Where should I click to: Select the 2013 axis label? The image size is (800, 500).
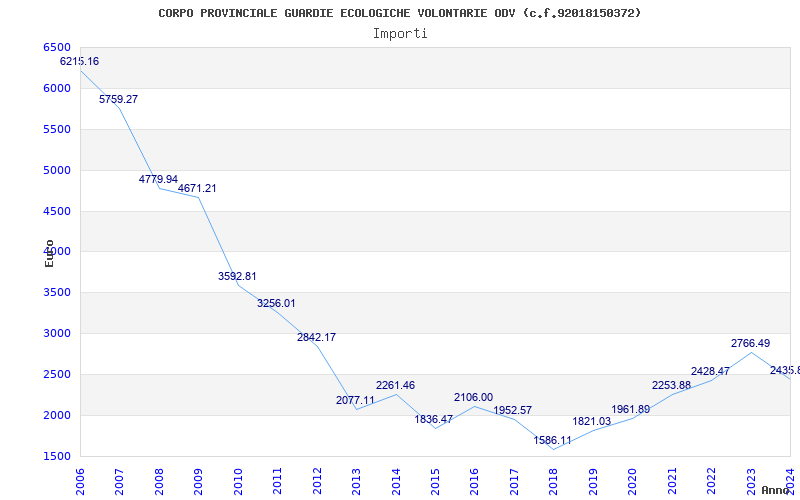coord(356,482)
